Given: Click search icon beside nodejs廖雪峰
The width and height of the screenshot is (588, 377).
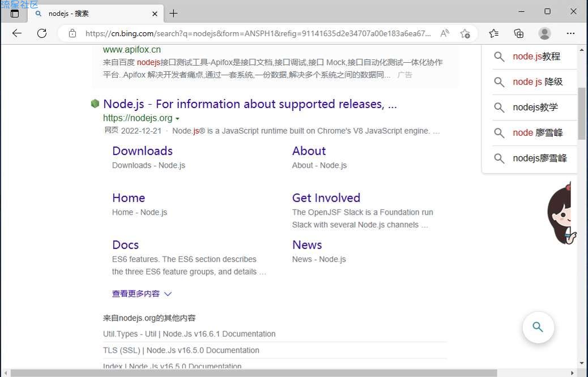Looking at the screenshot, I should (x=498, y=158).
